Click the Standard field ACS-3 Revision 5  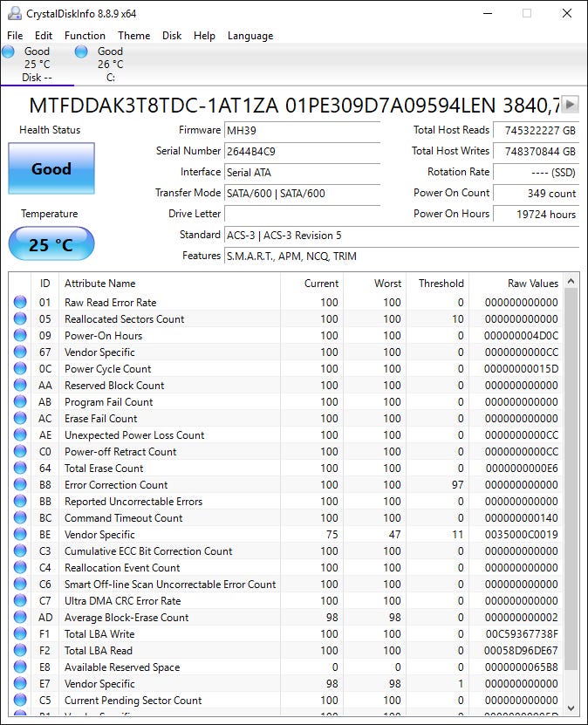coord(401,236)
